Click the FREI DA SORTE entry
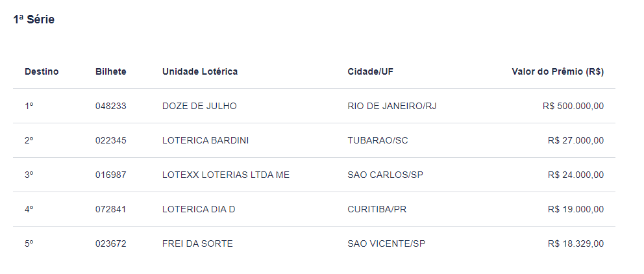Viewport: 644px width, 274px height. 197,244
